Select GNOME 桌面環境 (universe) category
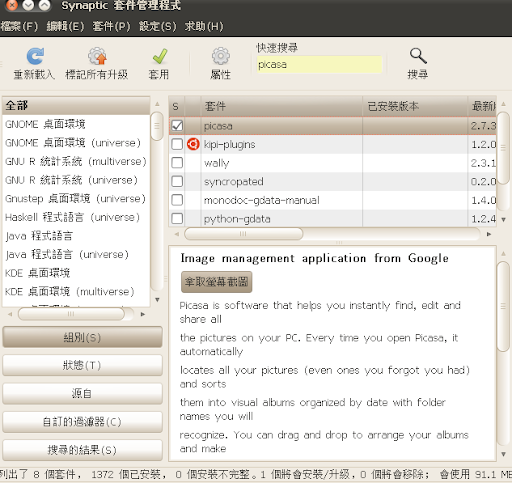Image resolution: width=512 pixels, height=483 pixels. [73, 143]
